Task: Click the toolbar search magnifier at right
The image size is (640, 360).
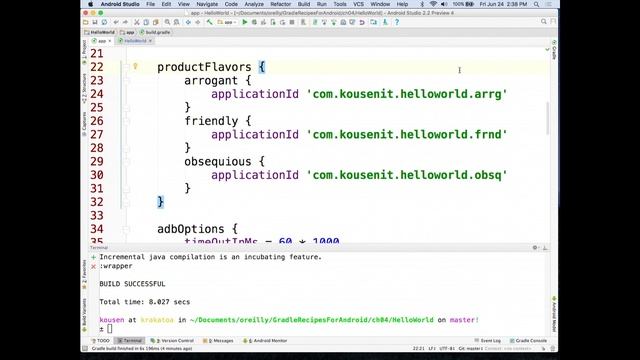Action: pyautogui.click(x=543, y=21)
